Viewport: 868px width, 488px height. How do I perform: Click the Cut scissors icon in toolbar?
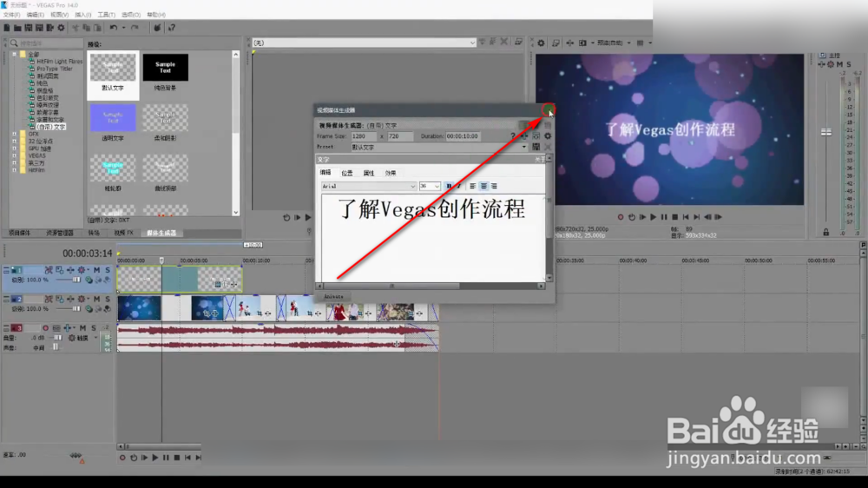(76, 28)
